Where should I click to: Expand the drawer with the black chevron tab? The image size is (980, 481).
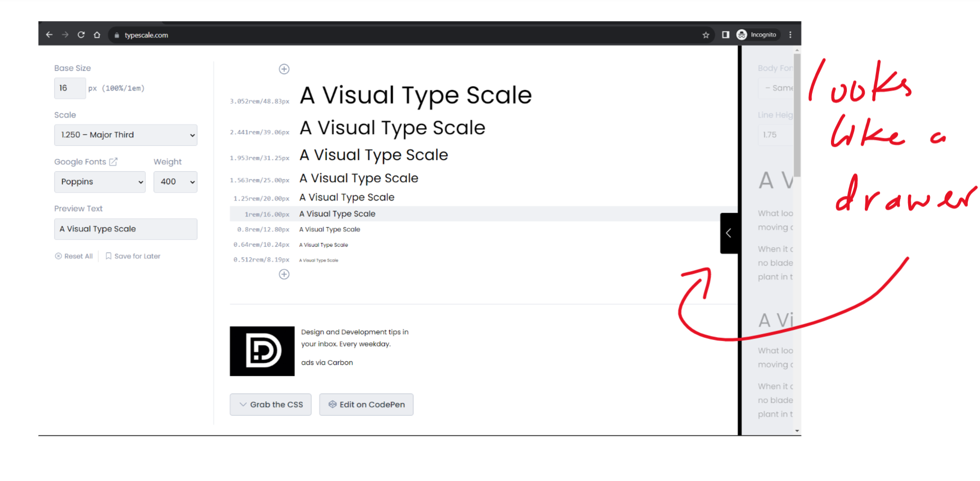[x=729, y=233]
